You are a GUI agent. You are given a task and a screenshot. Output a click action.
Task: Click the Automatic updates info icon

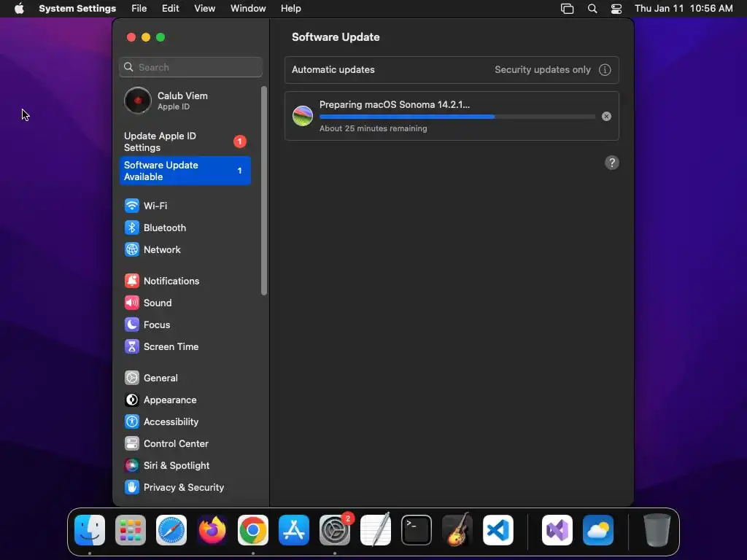pos(605,70)
